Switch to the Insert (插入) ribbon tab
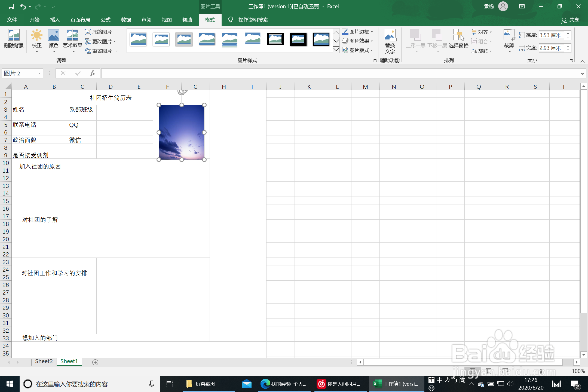The height and width of the screenshot is (392, 588). tap(55, 20)
